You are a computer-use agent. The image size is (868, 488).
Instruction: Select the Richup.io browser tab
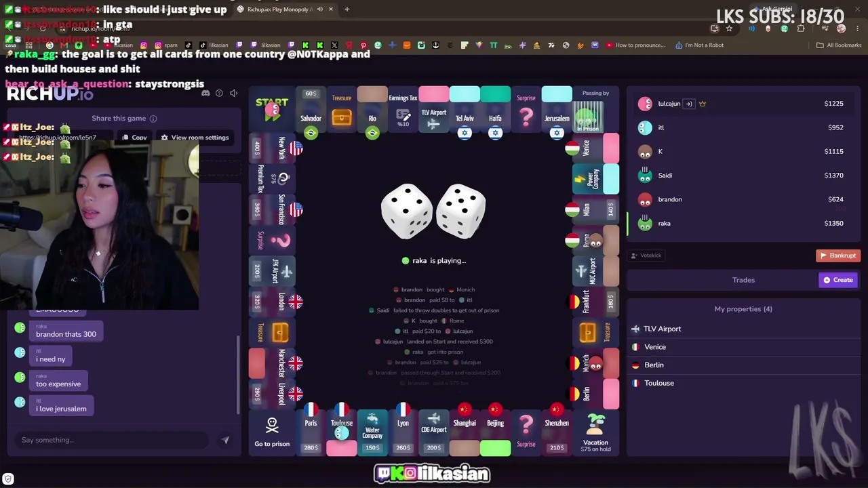[x=283, y=9]
